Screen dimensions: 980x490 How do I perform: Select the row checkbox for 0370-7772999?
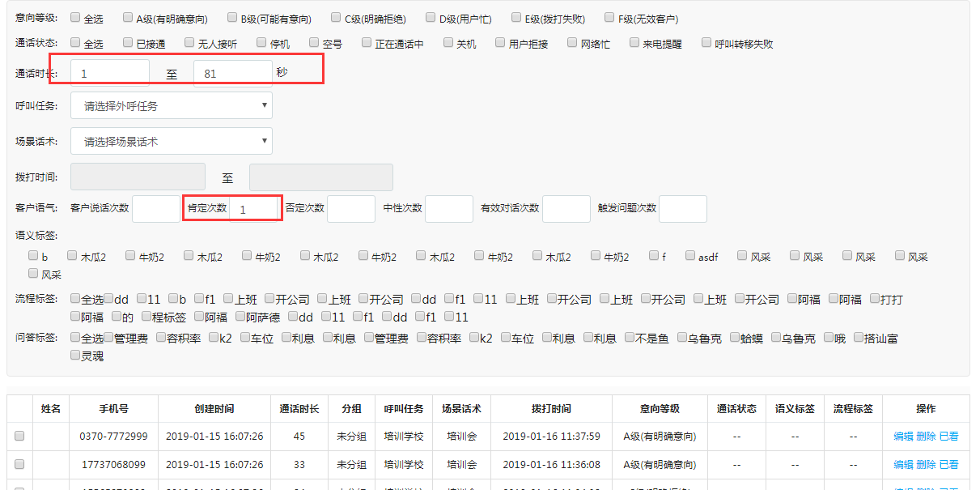pyautogui.click(x=19, y=436)
